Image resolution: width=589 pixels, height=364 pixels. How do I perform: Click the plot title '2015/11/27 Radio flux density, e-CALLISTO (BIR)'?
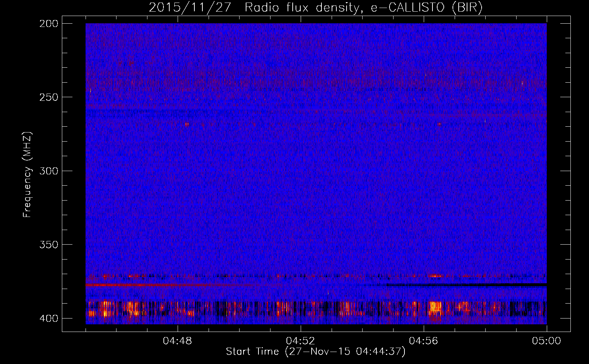(316, 8)
